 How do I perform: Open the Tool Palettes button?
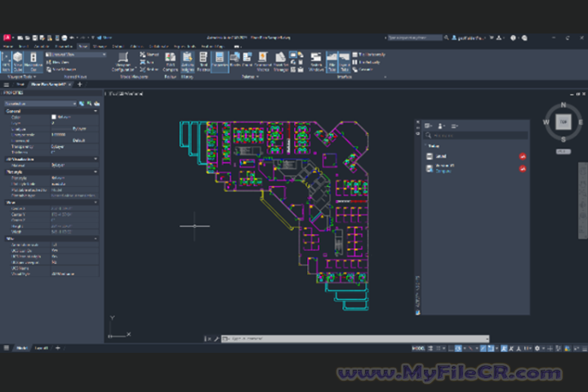(203, 62)
